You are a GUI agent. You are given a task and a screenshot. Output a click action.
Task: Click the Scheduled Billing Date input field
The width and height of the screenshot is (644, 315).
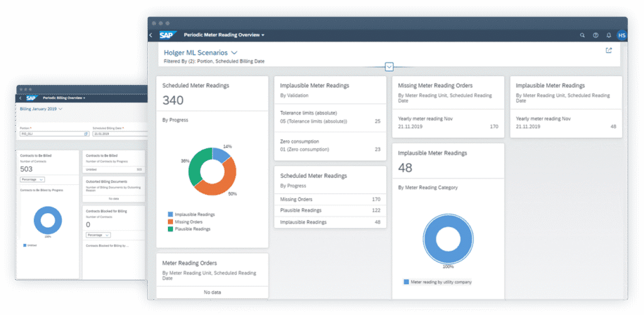click(x=118, y=134)
